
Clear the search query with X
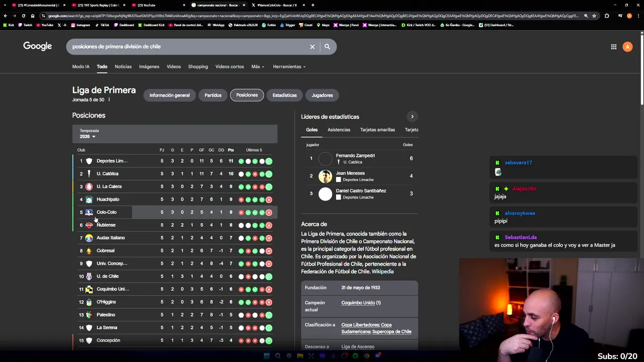tap(312, 47)
